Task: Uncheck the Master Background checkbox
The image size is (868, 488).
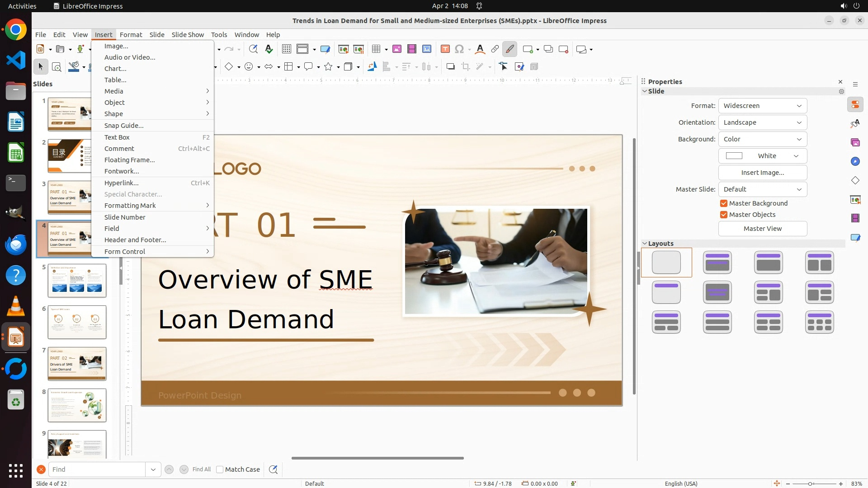Action: click(724, 203)
